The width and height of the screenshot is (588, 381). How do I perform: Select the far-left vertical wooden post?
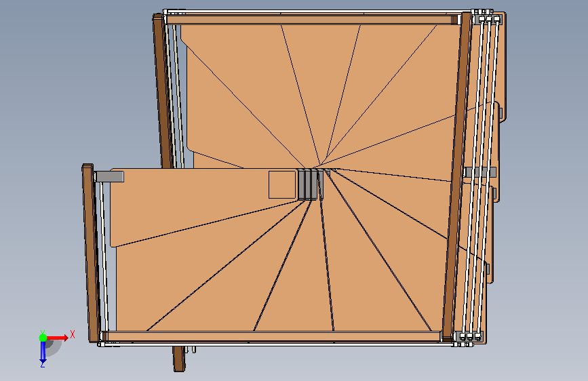(x=91, y=253)
